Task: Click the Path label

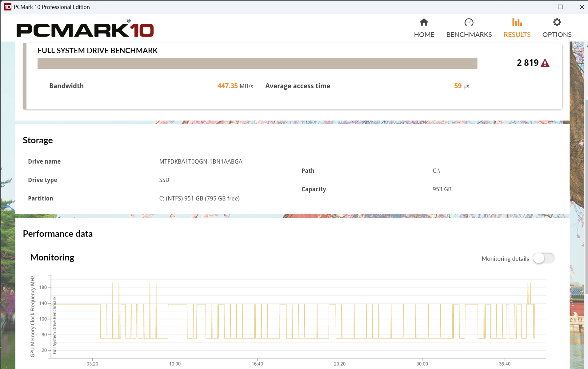Action: point(308,171)
